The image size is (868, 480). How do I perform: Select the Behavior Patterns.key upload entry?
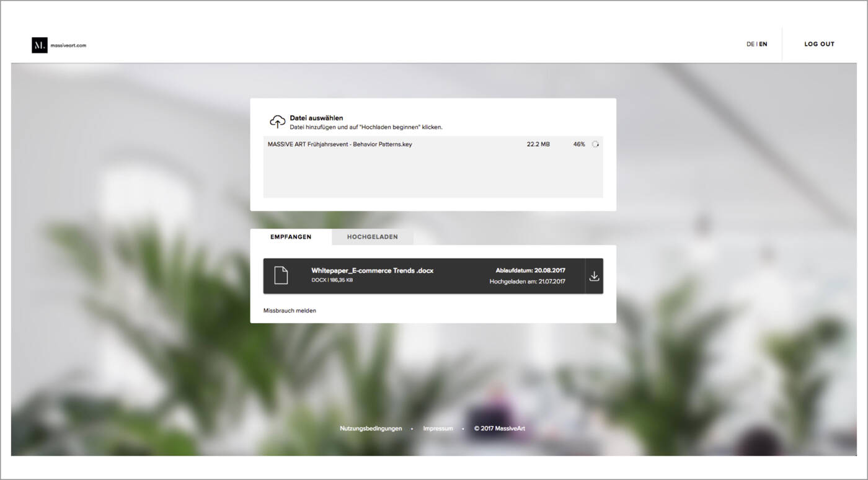point(340,144)
